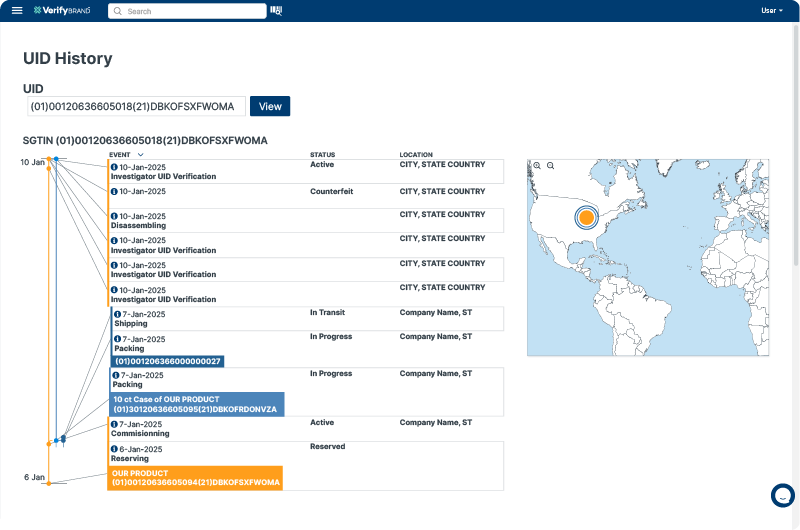Open info icon for Packing event with 10 ct Case
This screenshot has width=800, height=530.
[116, 375]
